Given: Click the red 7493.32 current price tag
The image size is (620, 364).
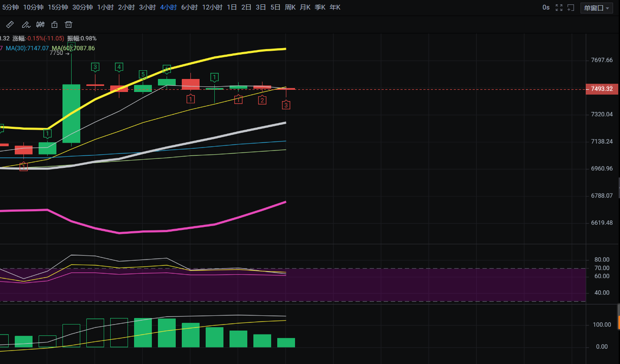Looking at the screenshot, I should [601, 89].
